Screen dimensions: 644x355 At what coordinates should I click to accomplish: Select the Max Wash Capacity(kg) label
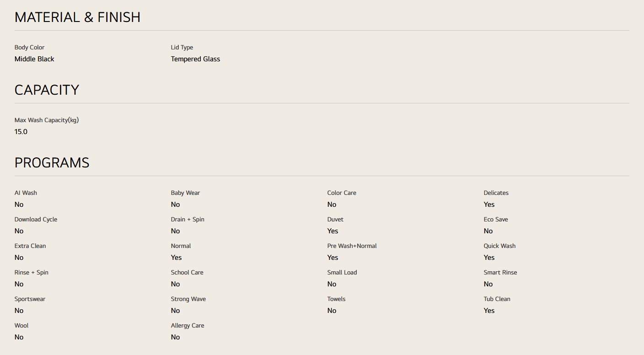coord(47,120)
